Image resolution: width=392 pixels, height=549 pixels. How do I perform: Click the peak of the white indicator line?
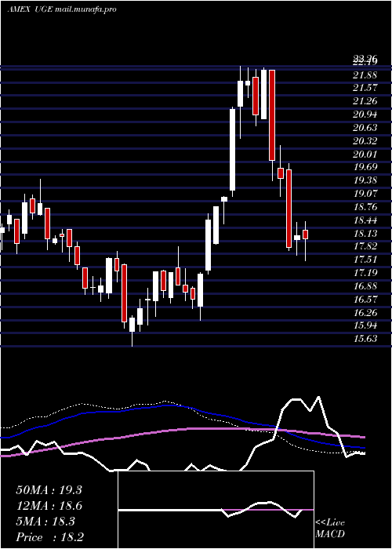(x=318, y=398)
